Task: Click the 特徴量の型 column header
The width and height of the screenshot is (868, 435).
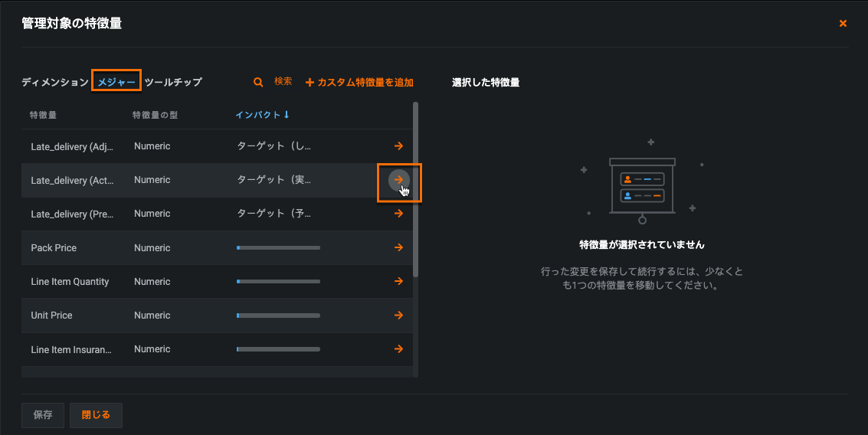Action: 156,116
